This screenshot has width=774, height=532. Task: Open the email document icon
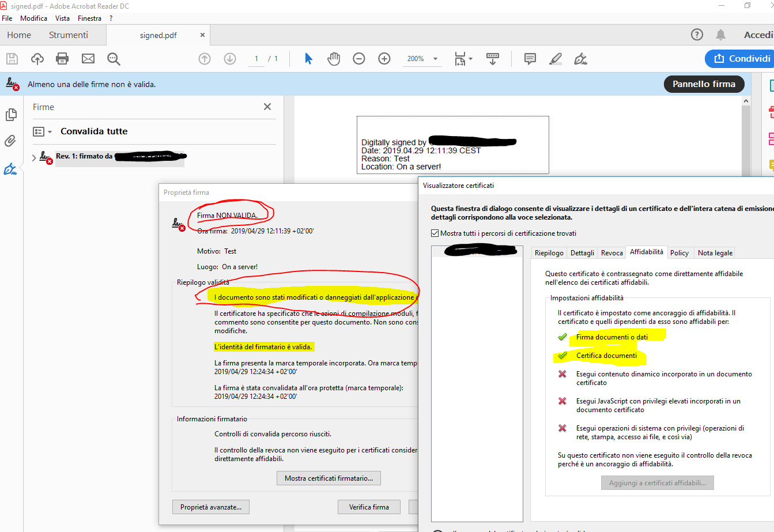pyautogui.click(x=88, y=58)
